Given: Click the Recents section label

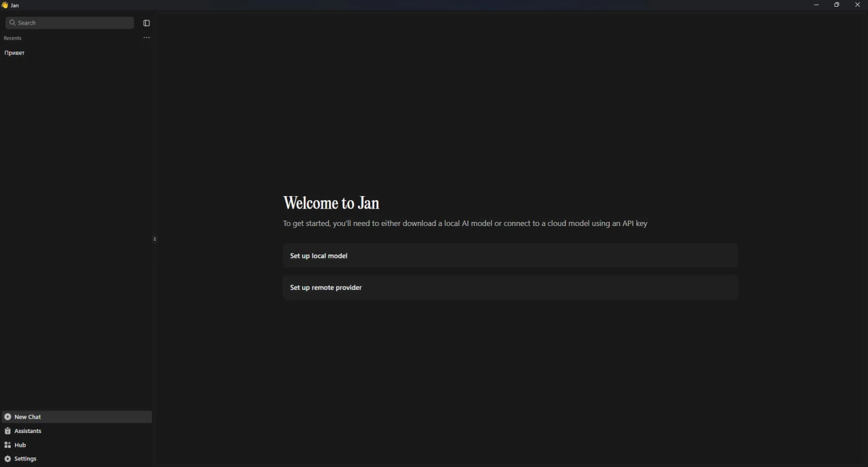Looking at the screenshot, I should pyautogui.click(x=13, y=38).
